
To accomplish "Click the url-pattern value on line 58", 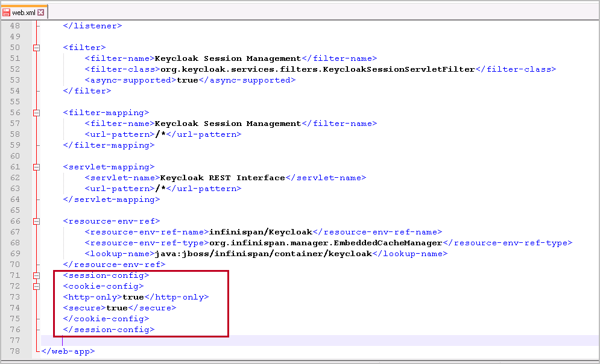I will (x=160, y=134).
